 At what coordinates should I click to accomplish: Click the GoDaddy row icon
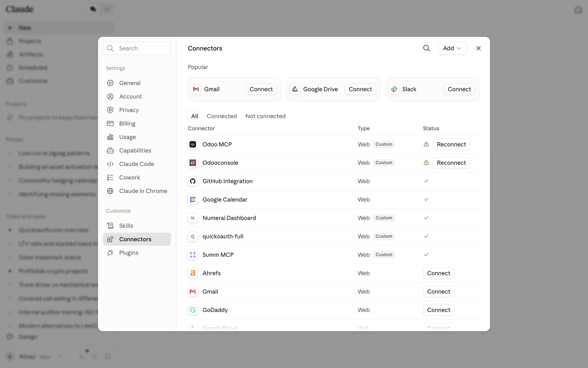tap(193, 310)
